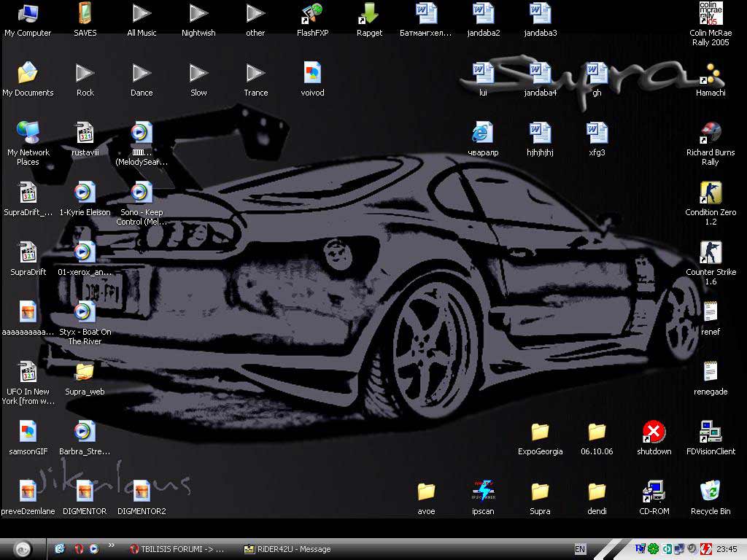Click the red shutdown shortcut icon
Image resolution: width=747 pixels, height=560 pixels.
(654, 432)
